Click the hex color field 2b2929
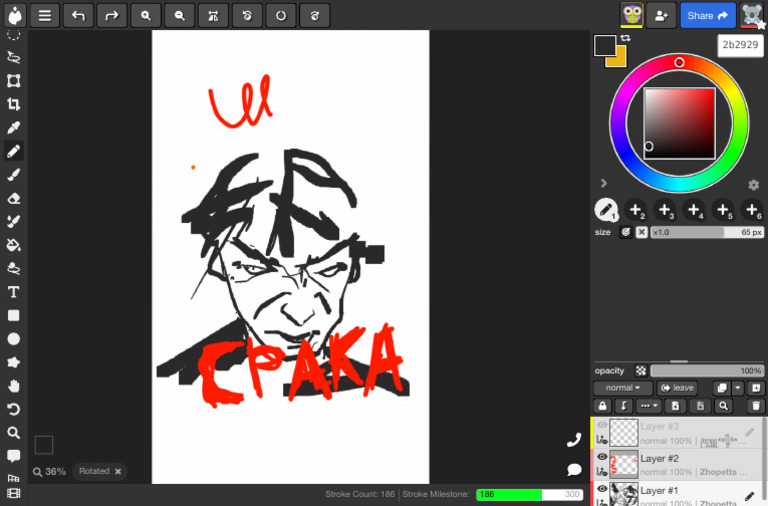 [x=740, y=45]
